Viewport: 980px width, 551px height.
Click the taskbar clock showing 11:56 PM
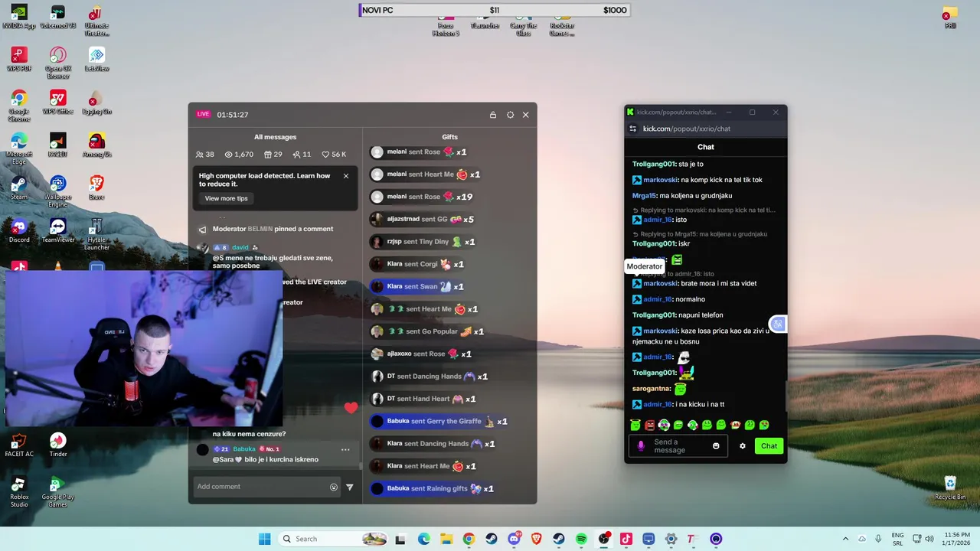coord(957,539)
